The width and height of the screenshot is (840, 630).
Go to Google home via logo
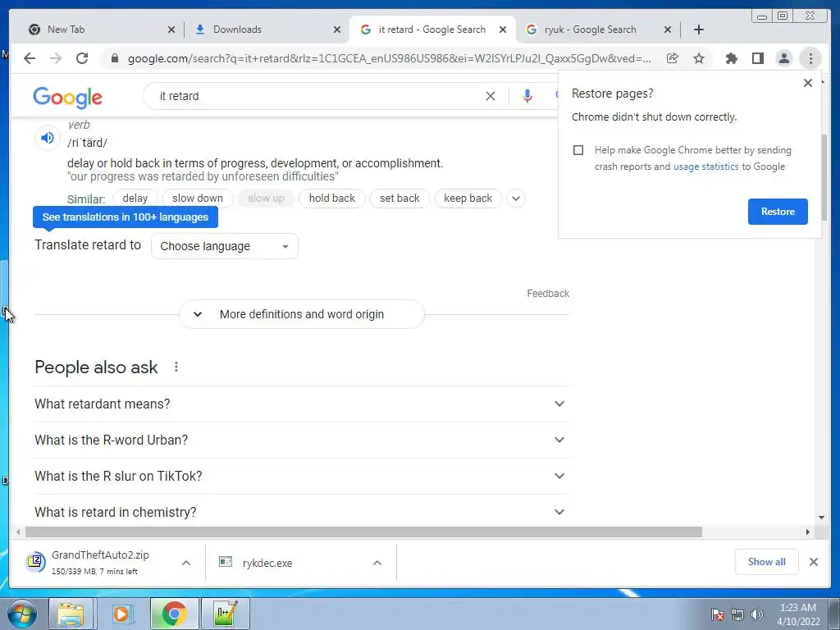pyautogui.click(x=67, y=97)
